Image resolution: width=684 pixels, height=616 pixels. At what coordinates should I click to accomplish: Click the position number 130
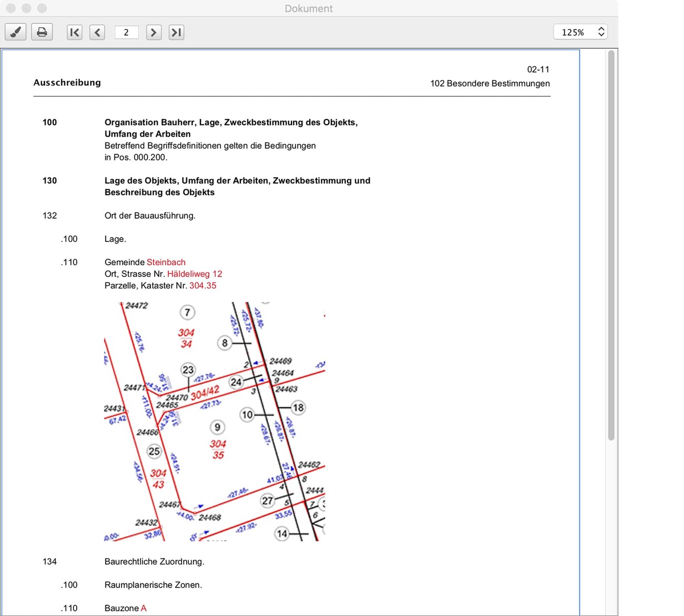(49, 180)
